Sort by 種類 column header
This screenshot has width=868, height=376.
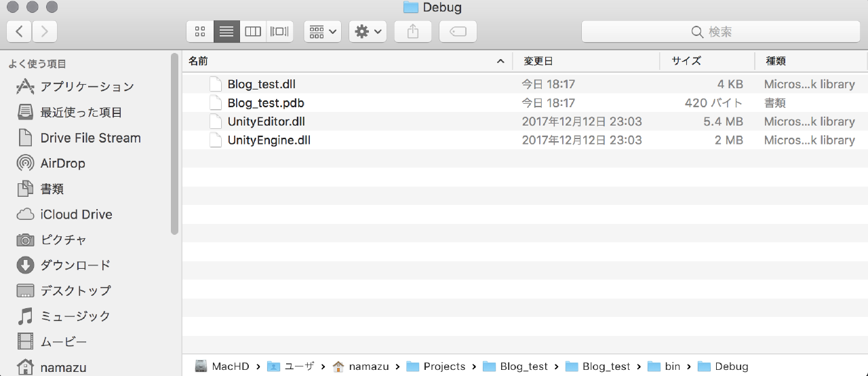coord(811,61)
